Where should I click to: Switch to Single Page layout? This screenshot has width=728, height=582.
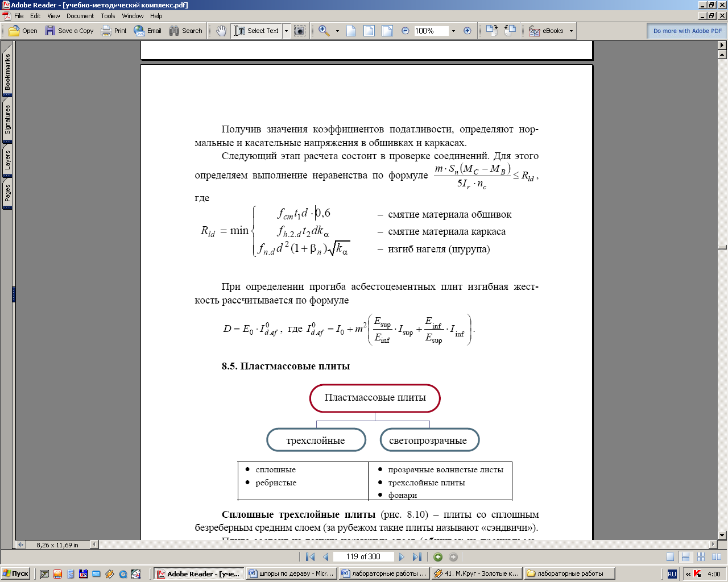(671, 557)
